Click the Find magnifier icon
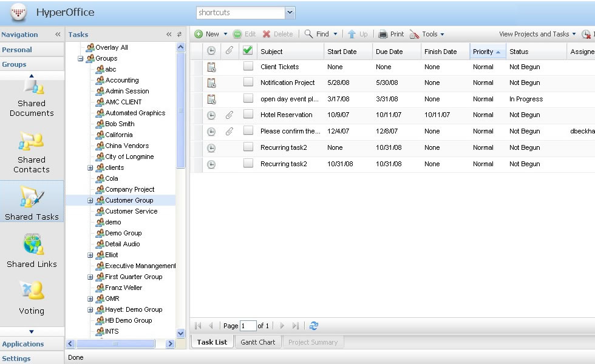Screen dimensions: 595x364 point(308,34)
